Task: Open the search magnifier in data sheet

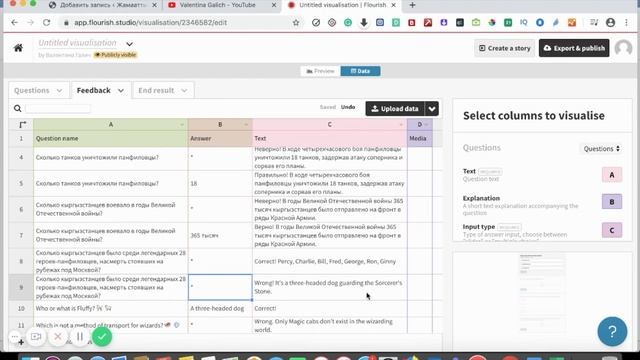Action: (18, 109)
